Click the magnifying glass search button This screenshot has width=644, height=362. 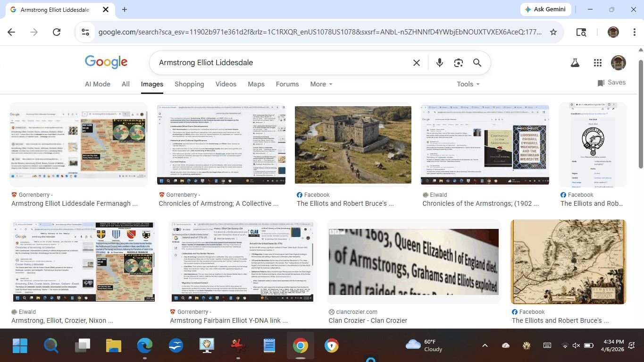click(477, 63)
